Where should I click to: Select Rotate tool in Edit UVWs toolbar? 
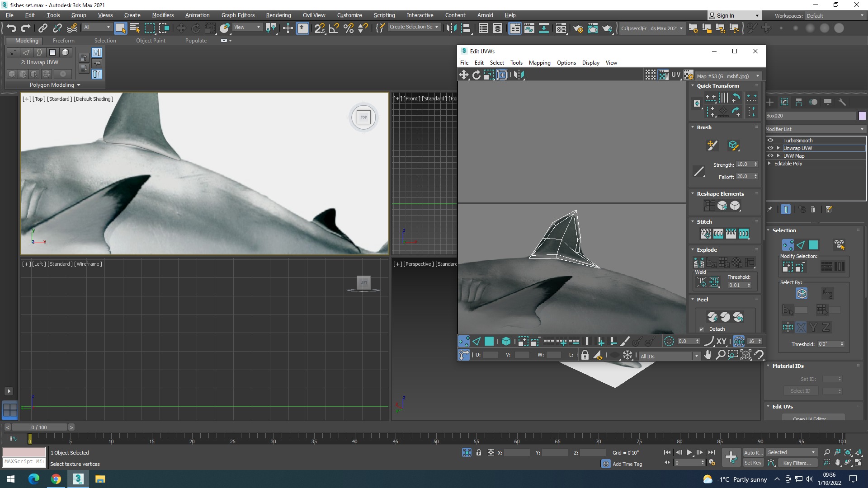[476, 75]
